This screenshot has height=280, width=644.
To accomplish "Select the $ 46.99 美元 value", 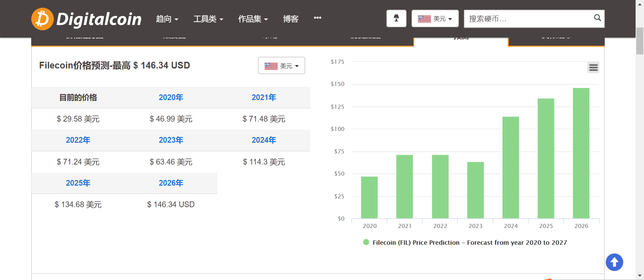I will 171,119.
